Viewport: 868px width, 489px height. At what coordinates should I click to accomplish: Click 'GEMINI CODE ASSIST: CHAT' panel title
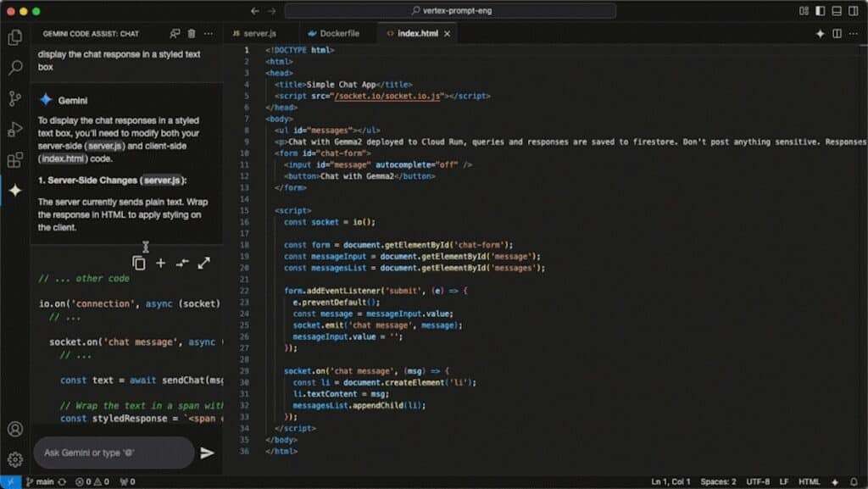tap(91, 34)
